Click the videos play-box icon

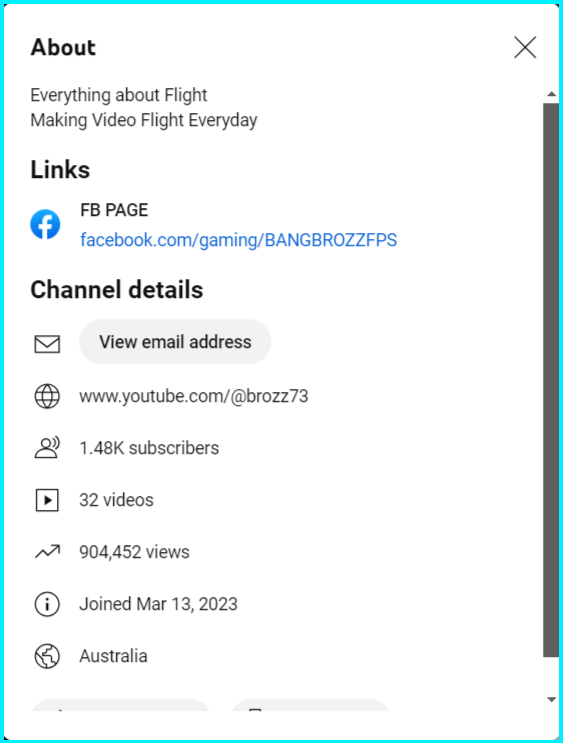(x=47, y=500)
